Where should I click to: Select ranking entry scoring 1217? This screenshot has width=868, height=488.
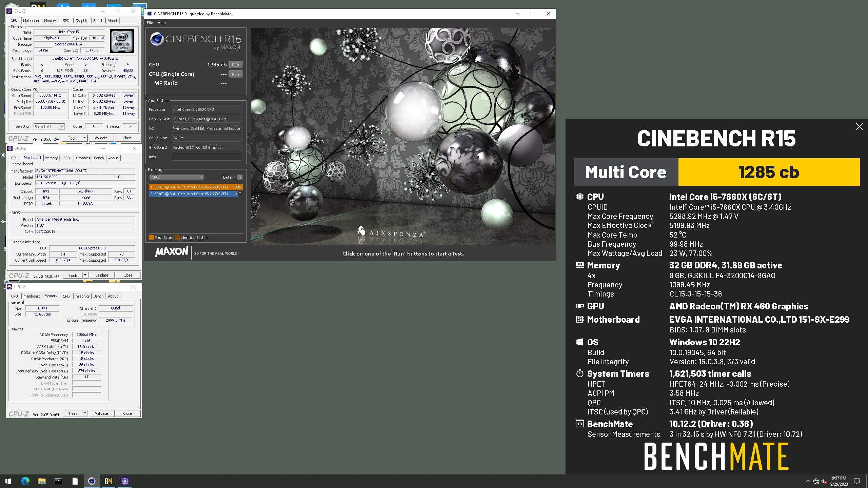[x=196, y=194]
